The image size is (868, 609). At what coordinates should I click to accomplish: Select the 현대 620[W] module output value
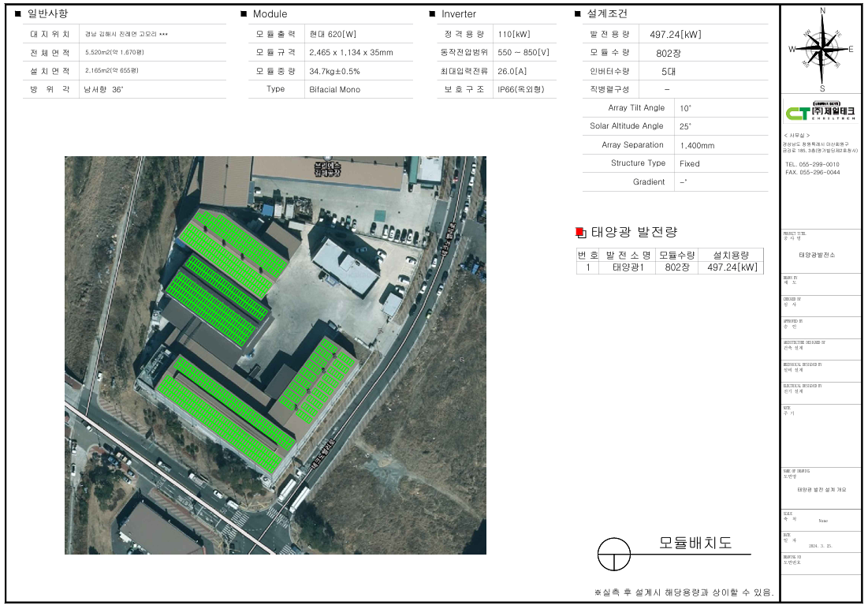333,34
